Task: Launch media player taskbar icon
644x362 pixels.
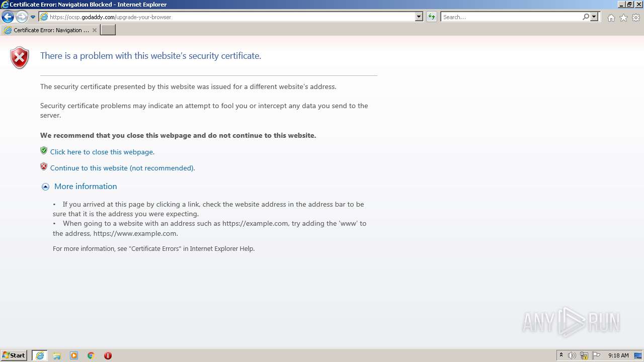Action: [x=74, y=355]
